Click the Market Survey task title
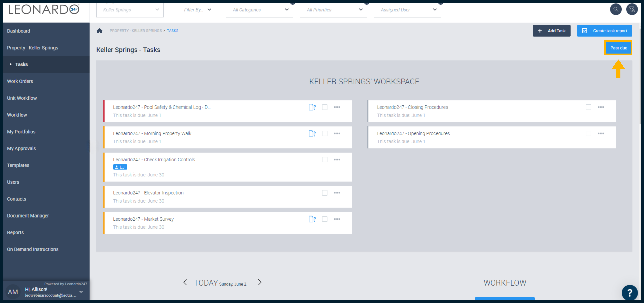Viewport: 644px width, 303px height. tap(143, 219)
